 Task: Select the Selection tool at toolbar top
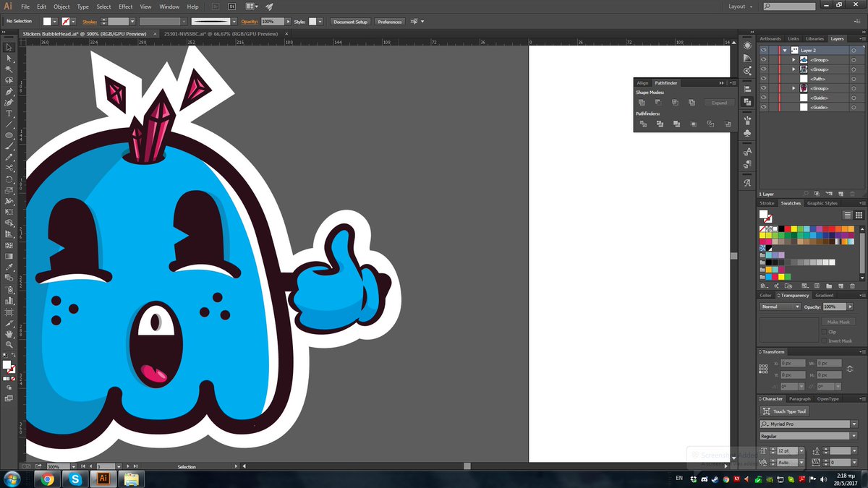click(9, 48)
